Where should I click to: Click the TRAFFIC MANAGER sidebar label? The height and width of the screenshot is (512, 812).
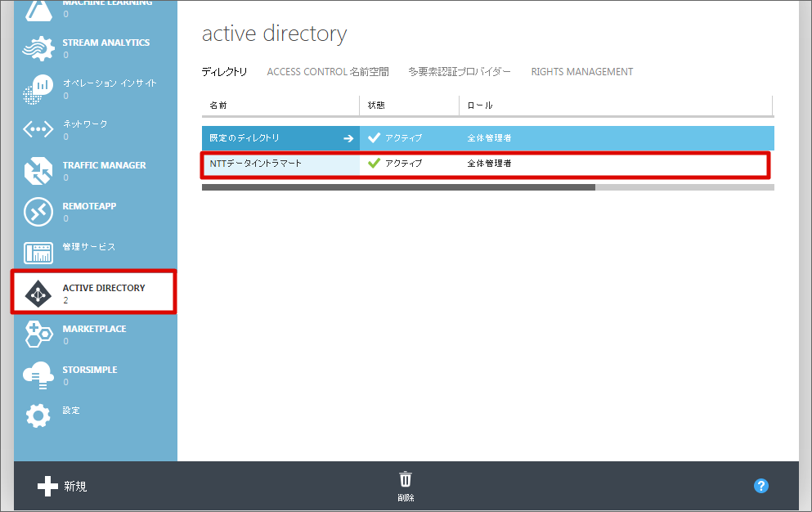point(104,165)
